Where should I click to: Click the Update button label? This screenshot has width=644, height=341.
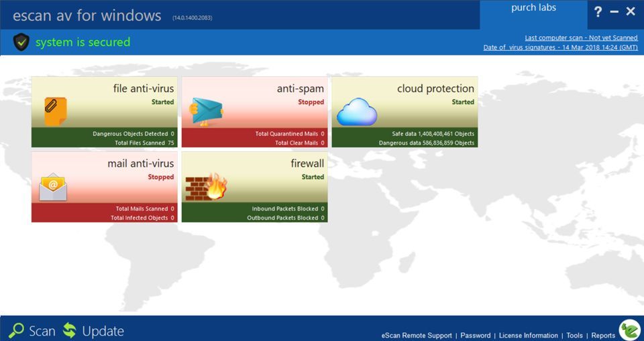pos(103,331)
